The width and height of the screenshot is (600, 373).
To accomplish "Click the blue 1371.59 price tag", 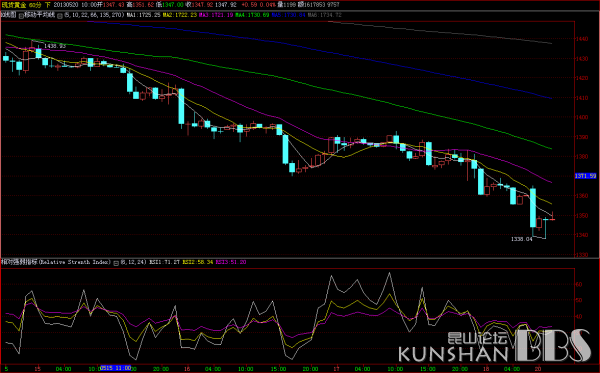I will [x=585, y=176].
